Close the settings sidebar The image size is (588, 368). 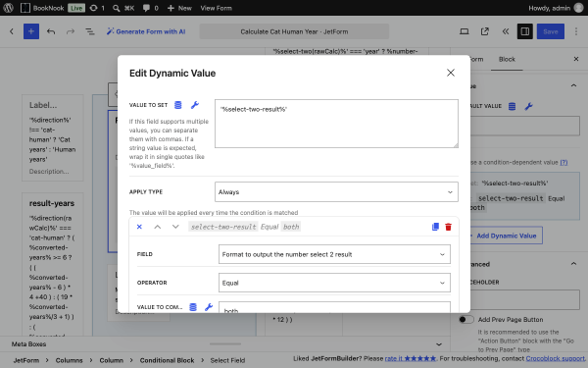coord(576,59)
